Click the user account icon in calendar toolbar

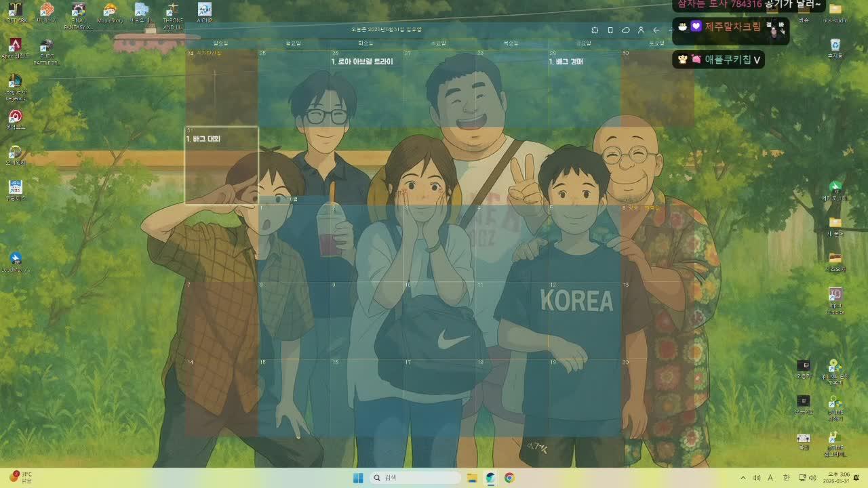pos(641,30)
